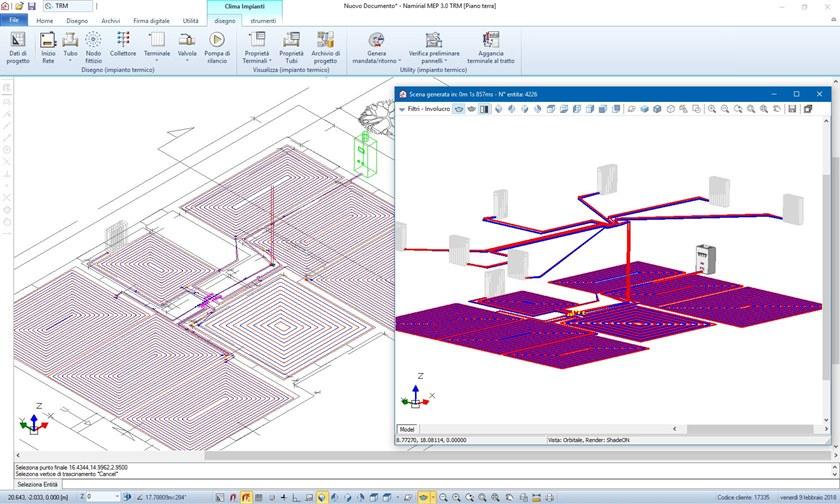The height and width of the screenshot is (504, 840).
Task: Open the File menu
Action: pyautogui.click(x=14, y=20)
